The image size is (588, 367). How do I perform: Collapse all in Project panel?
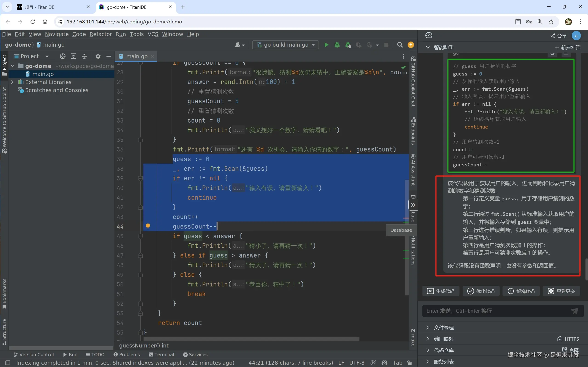[84, 56]
